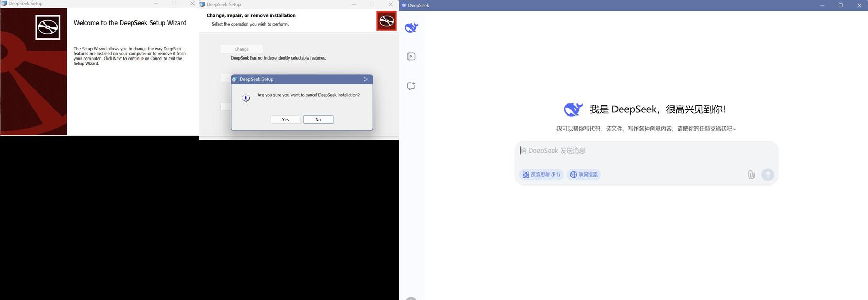Open the sidebar panel toggle icon
This screenshot has height=300, width=868.
coord(411,56)
